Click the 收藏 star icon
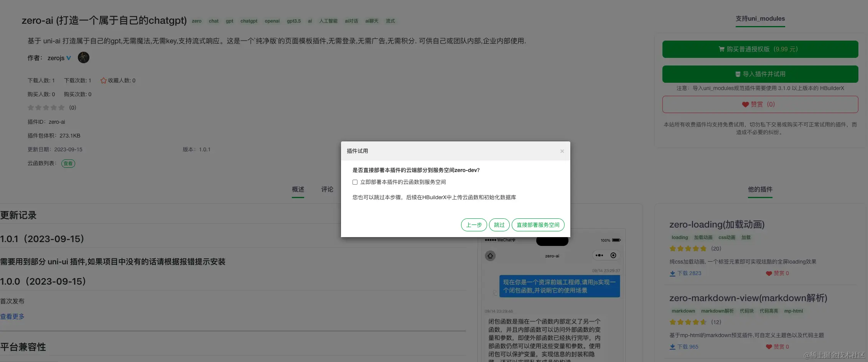Screen dimensions: 868x362 103,80
